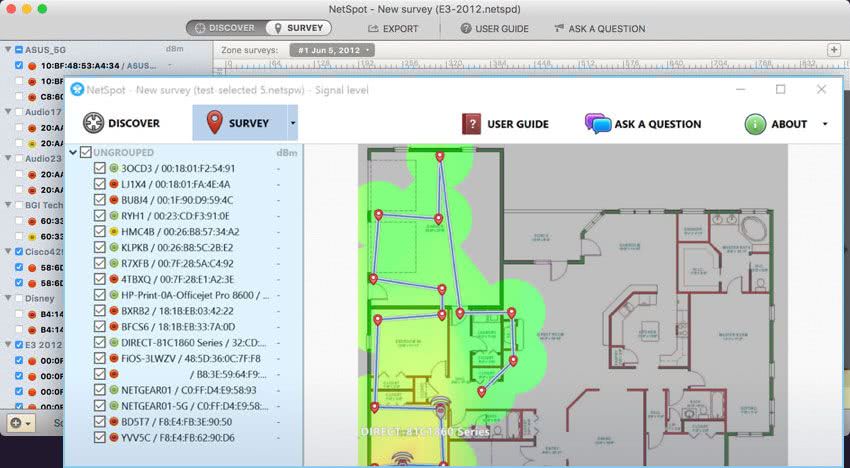
Task: Click the macOS green zoom button
Action: (x=42, y=9)
